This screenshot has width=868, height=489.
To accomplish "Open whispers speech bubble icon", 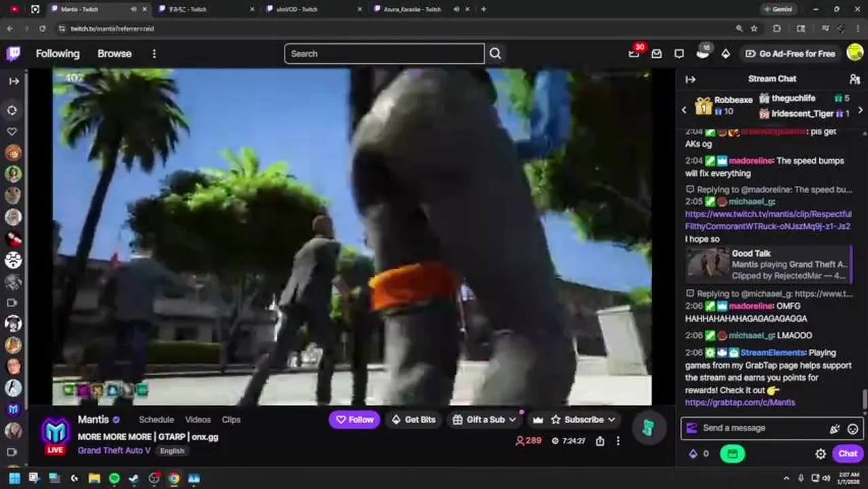I will (679, 54).
